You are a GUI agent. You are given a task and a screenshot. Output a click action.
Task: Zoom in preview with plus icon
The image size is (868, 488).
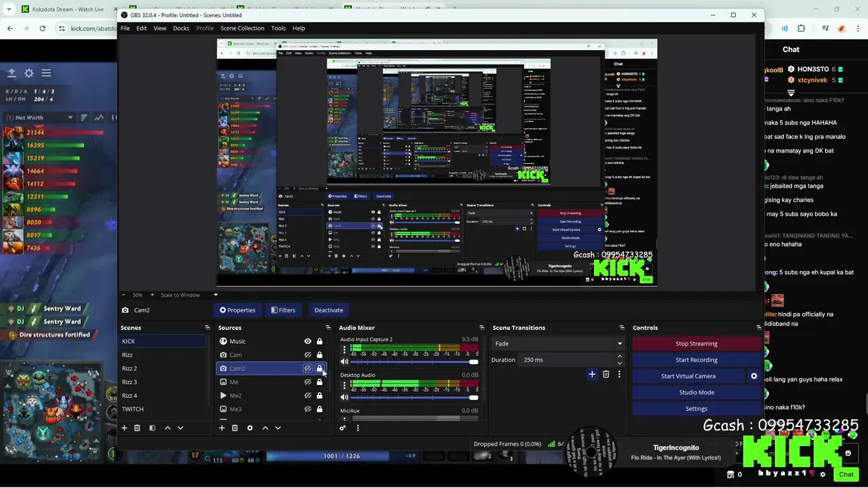click(x=152, y=295)
